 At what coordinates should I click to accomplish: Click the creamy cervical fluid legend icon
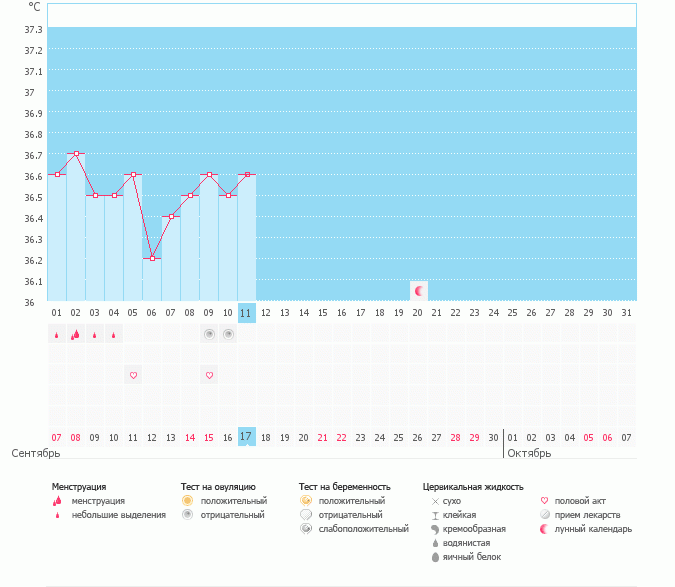pos(435,528)
